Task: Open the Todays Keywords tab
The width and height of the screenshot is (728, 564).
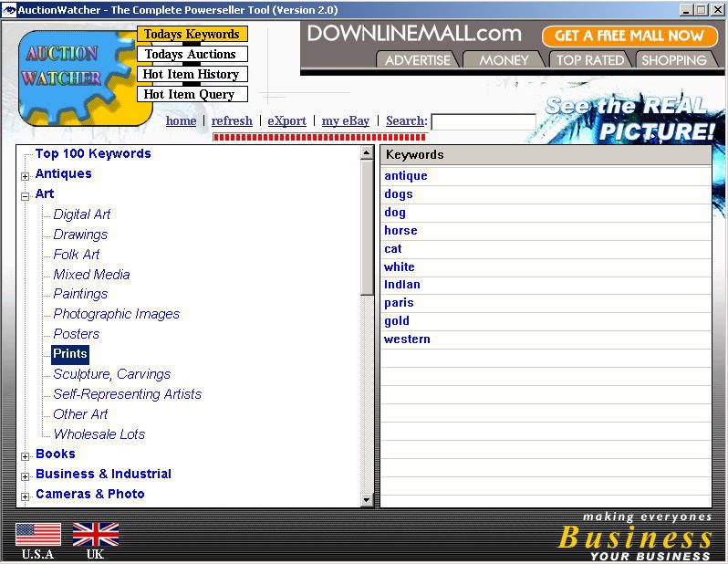Action: pyautogui.click(x=192, y=34)
